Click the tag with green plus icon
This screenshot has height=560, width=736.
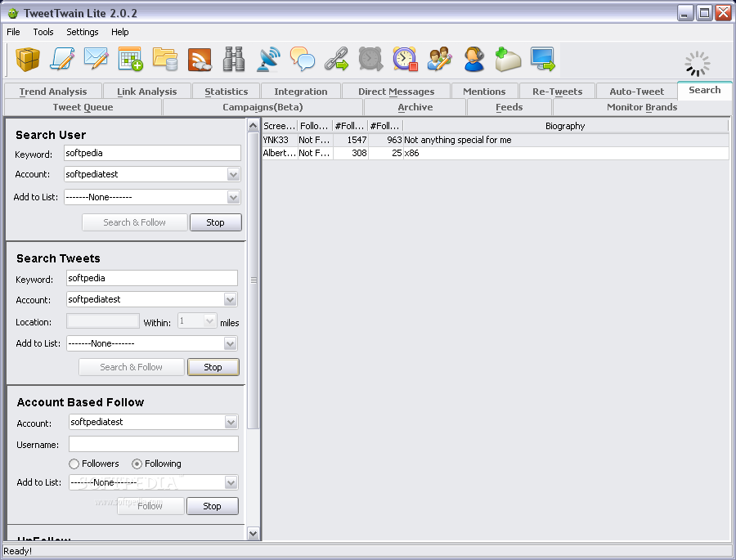click(509, 60)
